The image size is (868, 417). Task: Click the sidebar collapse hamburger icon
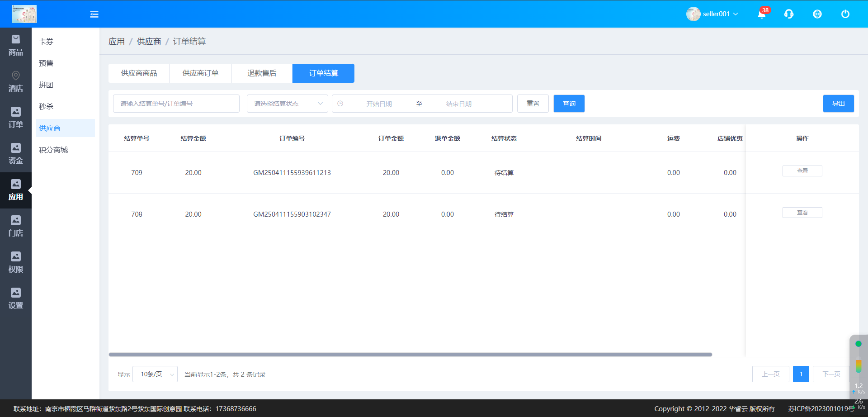[x=94, y=14]
